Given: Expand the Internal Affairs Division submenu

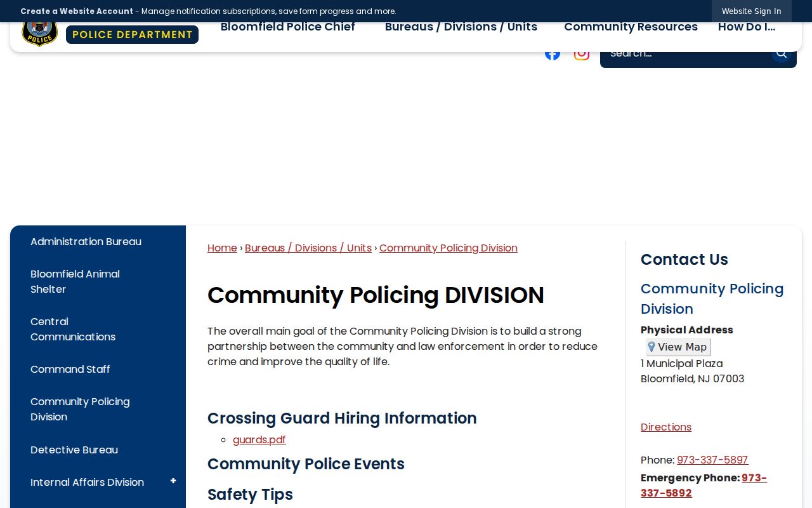Looking at the screenshot, I should [x=173, y=481].
